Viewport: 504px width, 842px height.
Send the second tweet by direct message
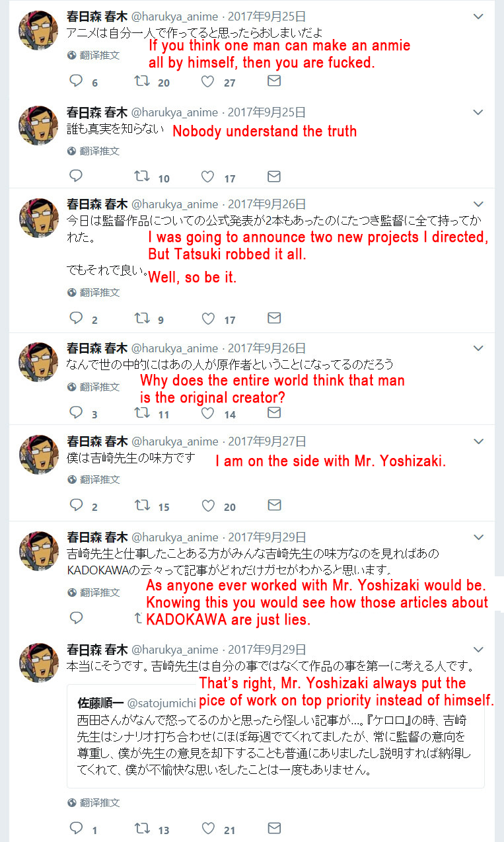[x=273, y=176]
